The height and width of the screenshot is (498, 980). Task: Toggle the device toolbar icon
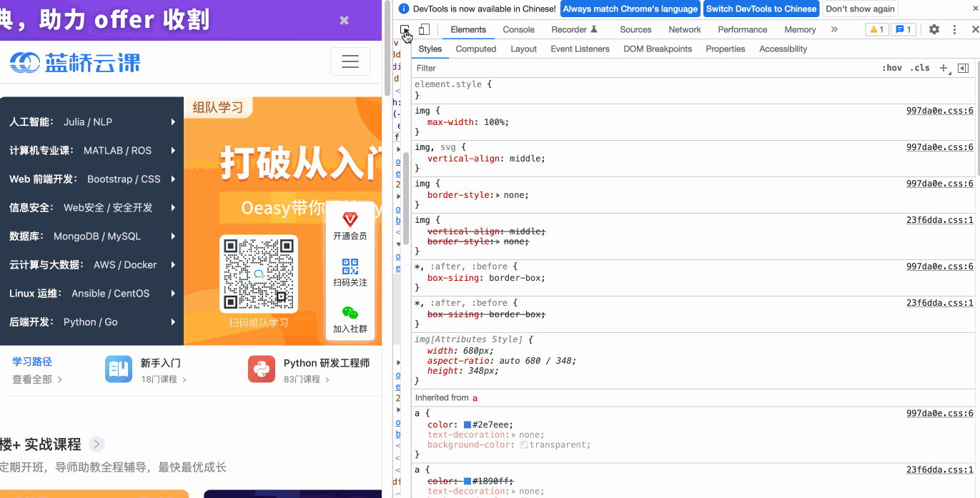pyautogui.click(x=424, y=29)
